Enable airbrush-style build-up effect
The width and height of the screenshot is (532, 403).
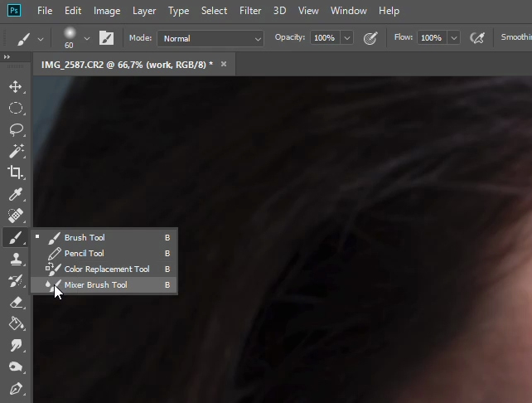pyautogui.click(x=477, y=38)
